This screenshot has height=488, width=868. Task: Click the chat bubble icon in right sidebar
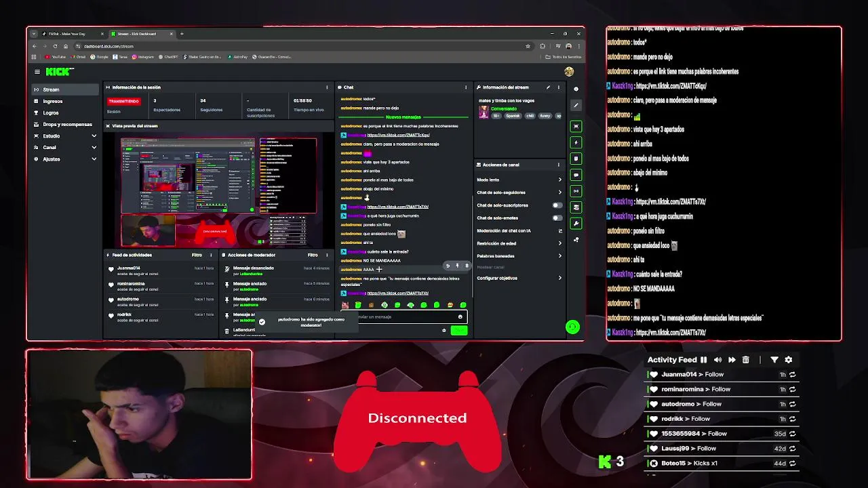click(576, 175)
